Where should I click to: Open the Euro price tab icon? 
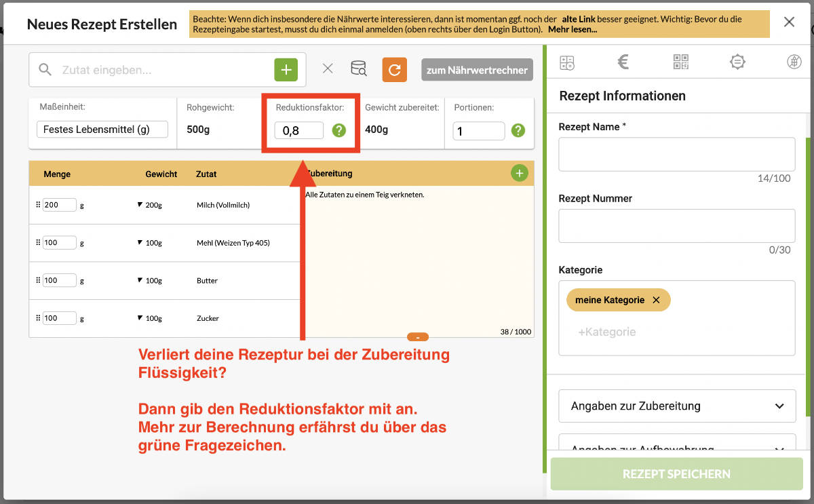(623, 62)
